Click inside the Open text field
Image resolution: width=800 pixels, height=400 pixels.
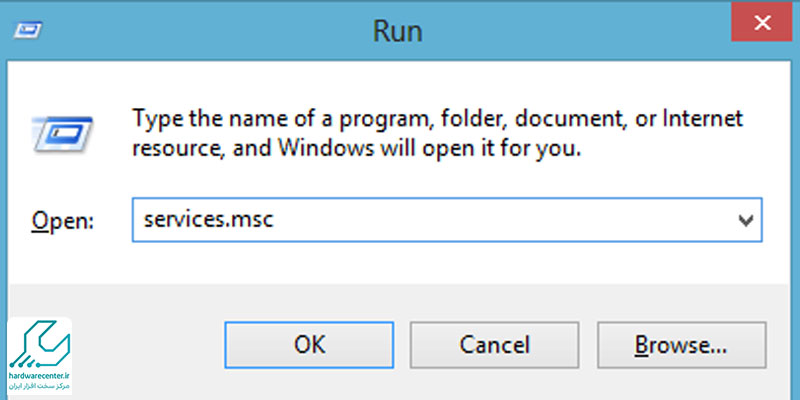pos(447,220)
